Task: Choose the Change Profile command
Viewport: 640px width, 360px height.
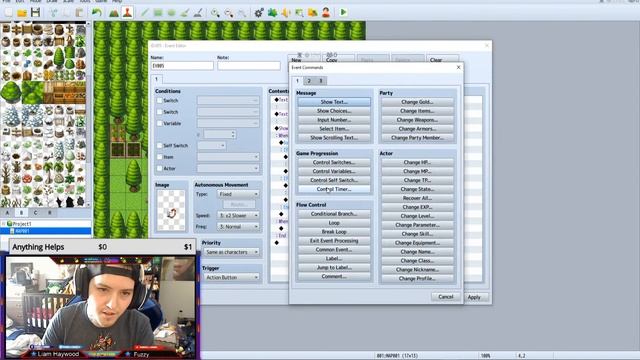Action: pos(417,279)
